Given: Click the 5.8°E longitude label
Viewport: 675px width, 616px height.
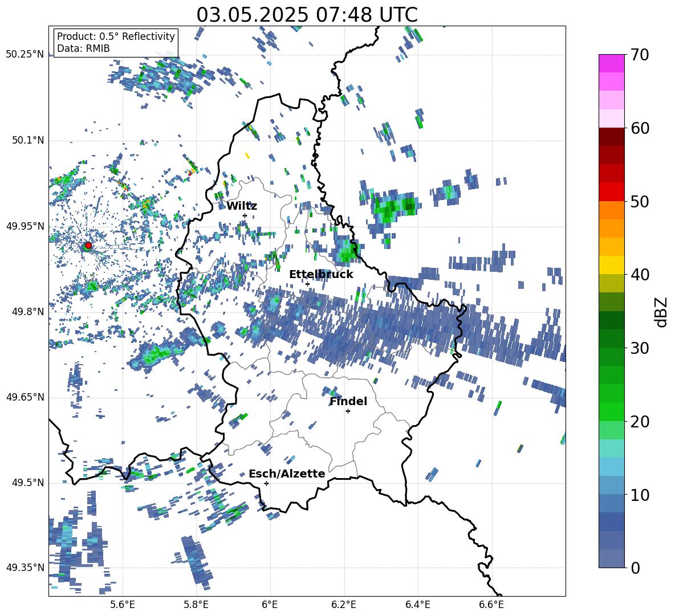Looking at the screenshot, I should click(196, 605).
